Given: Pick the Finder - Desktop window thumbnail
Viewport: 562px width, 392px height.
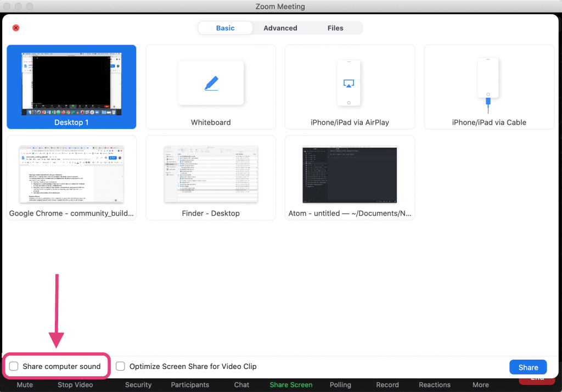Looking at the screenshot, I should click(211, 174).
